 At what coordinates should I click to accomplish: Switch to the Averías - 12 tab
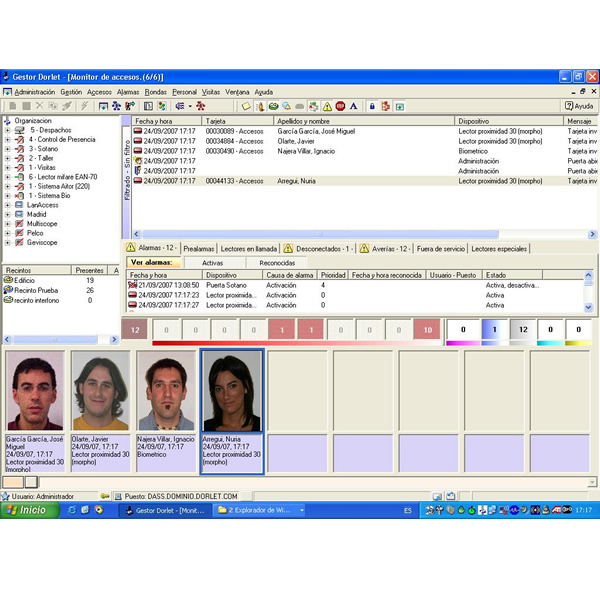pyautogui.click(x=385, y=249)
